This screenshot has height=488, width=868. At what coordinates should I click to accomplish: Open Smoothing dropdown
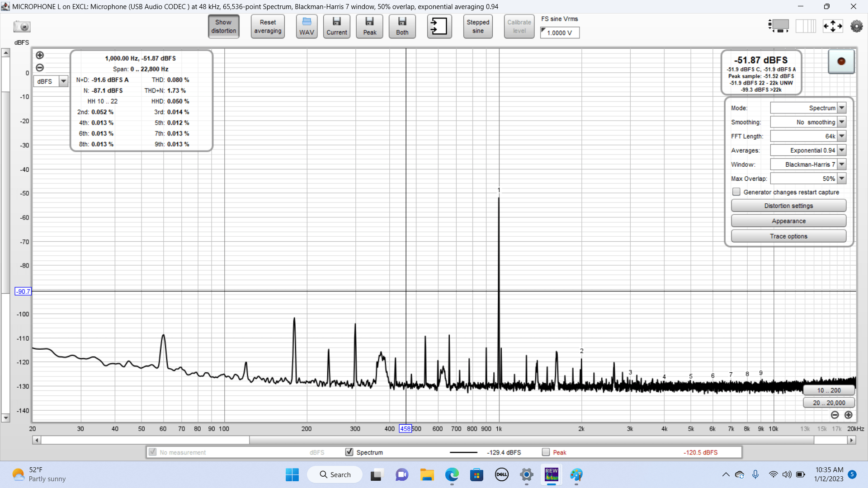(x=808, y=122)
